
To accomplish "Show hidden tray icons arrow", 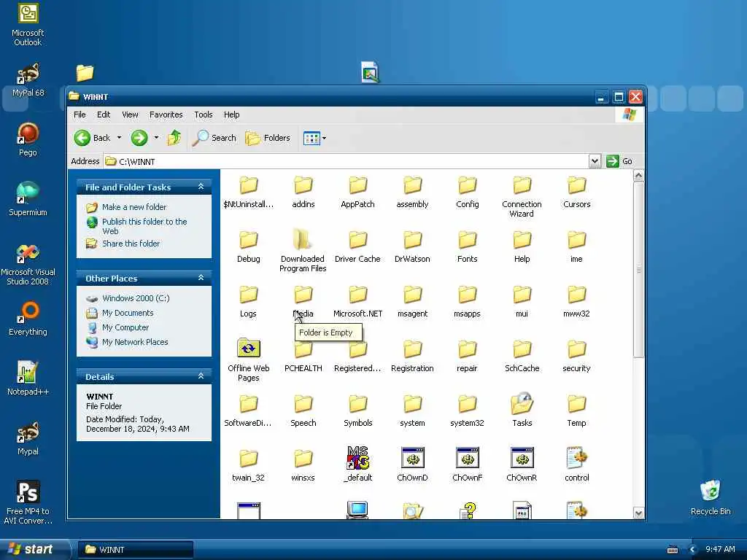I will pos(692,550).
